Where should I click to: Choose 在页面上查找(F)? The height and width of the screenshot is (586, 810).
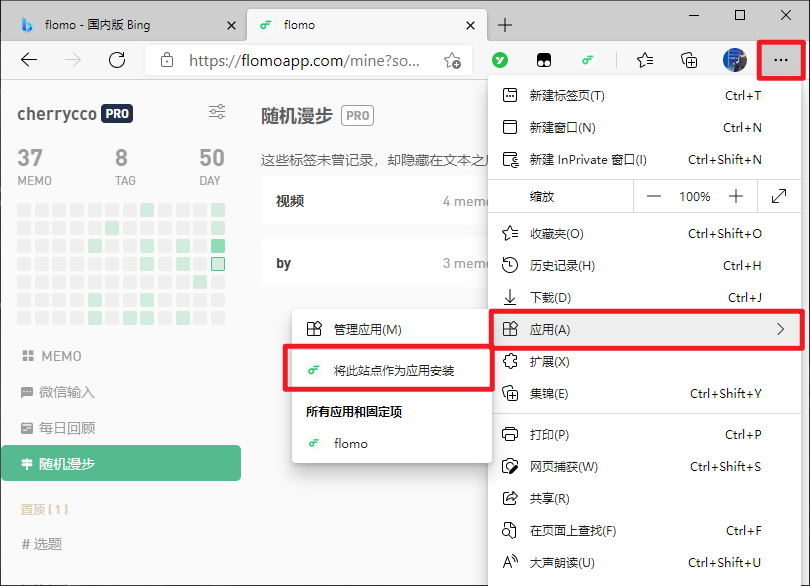[x=646, y=531]
